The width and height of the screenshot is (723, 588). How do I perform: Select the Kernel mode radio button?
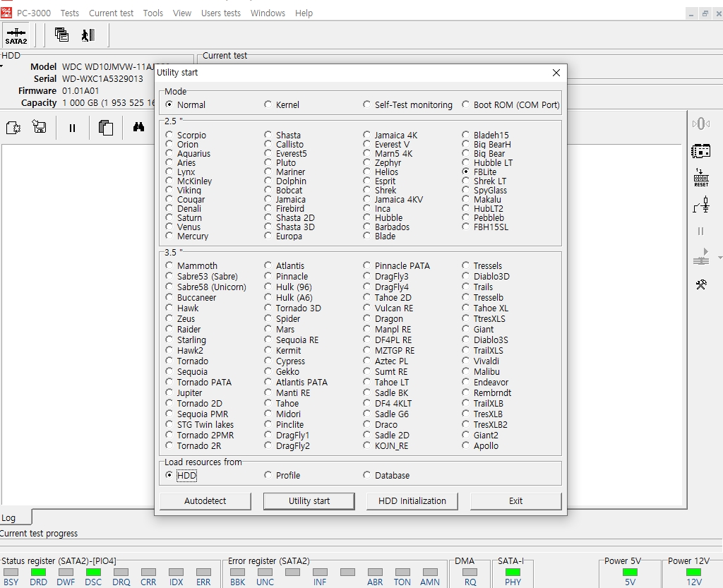click(268, 104)
